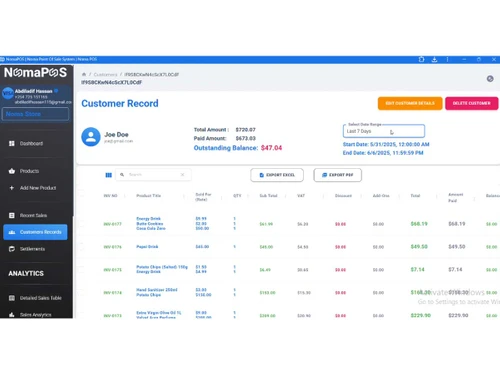
Task: Open Sales Analytics in sidebar
Action: [35, 314]
